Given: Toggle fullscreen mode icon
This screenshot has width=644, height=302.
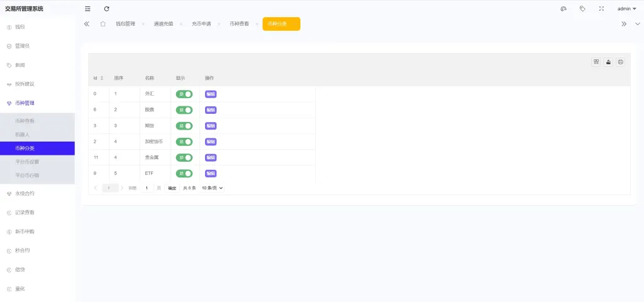Looking at the screenshot, I should pos(601,9).
